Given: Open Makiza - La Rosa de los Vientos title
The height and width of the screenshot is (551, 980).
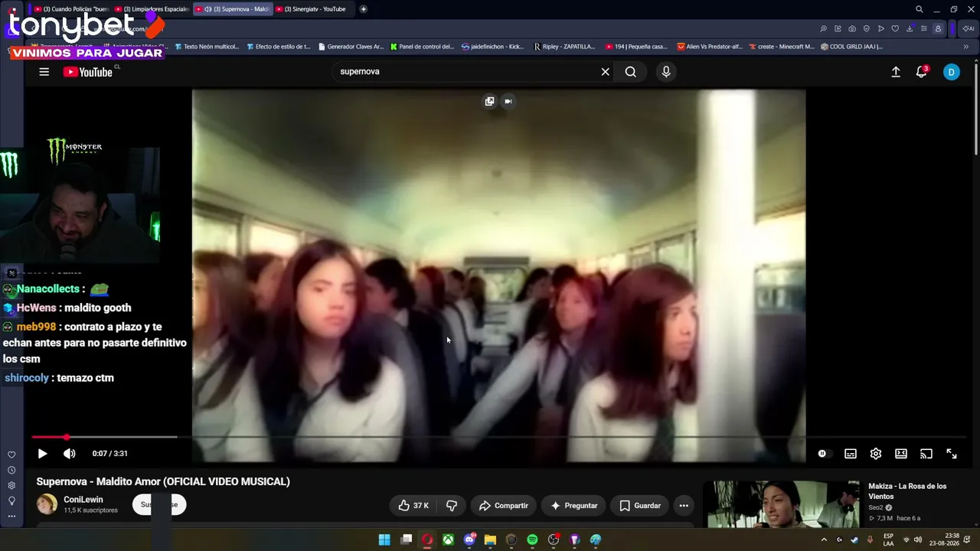Looking at the screenshot, I should [x=907, y=491].
